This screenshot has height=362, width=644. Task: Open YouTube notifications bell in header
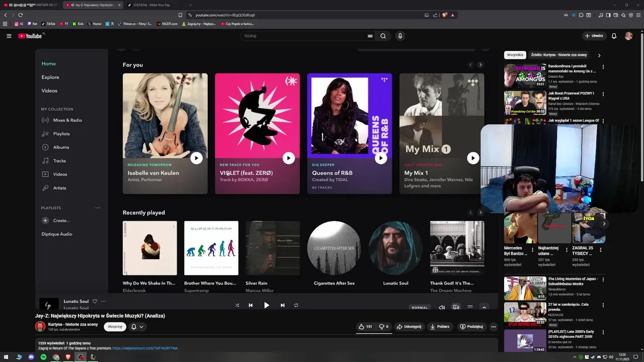coord(614,36)
